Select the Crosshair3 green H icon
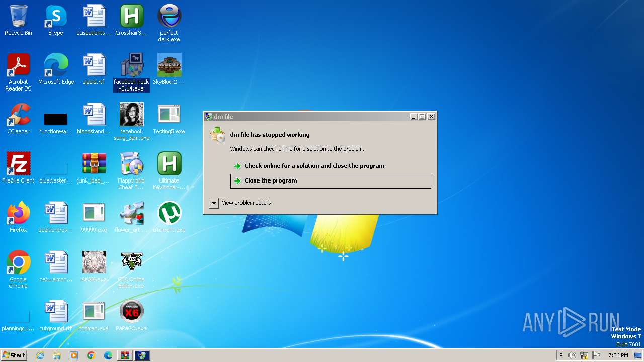Viewport: 644px width, 362px height. coord(131,21)
